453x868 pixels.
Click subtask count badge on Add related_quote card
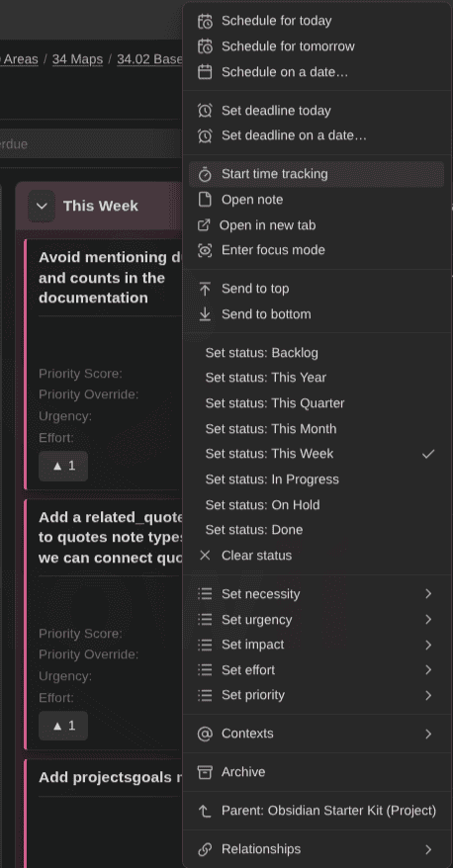(x=63, y=726)
